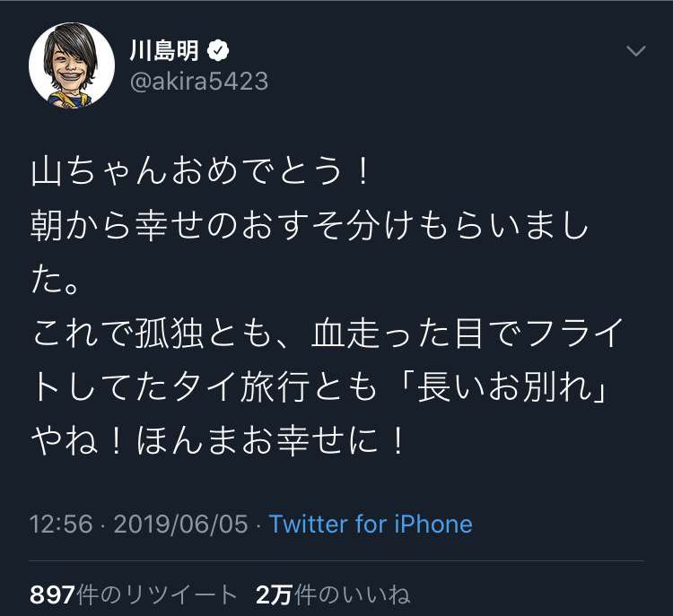Click the verified badge beside 川島明
The height and width of the screenshot is (616, 673).
218,50
